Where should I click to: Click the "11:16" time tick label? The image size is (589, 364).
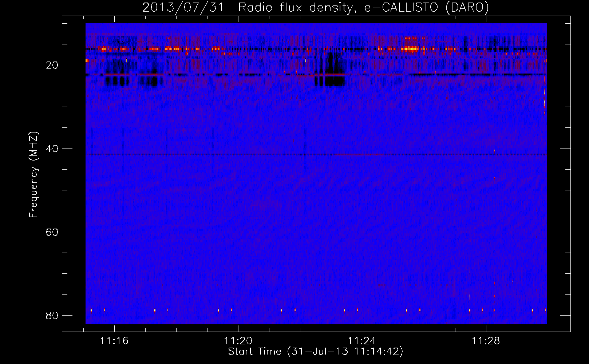114,341
